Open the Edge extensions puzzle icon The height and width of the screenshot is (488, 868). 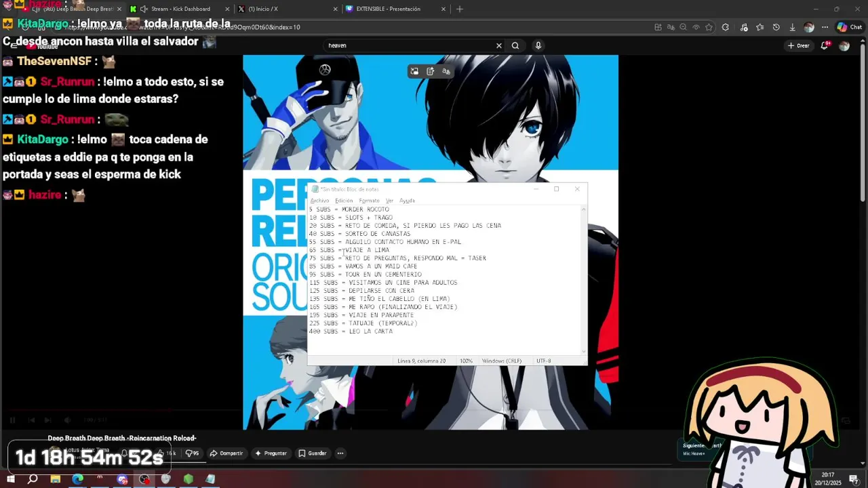(x=726, y=27)
